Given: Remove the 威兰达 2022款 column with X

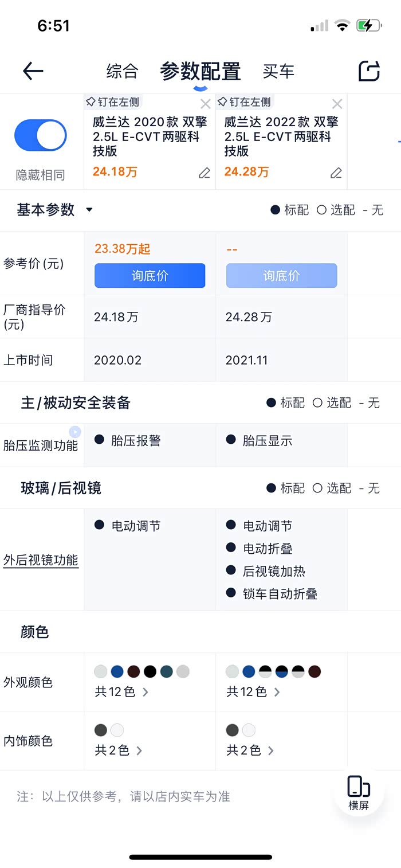Looking at the screenshot, I should [x=337, y=104].
